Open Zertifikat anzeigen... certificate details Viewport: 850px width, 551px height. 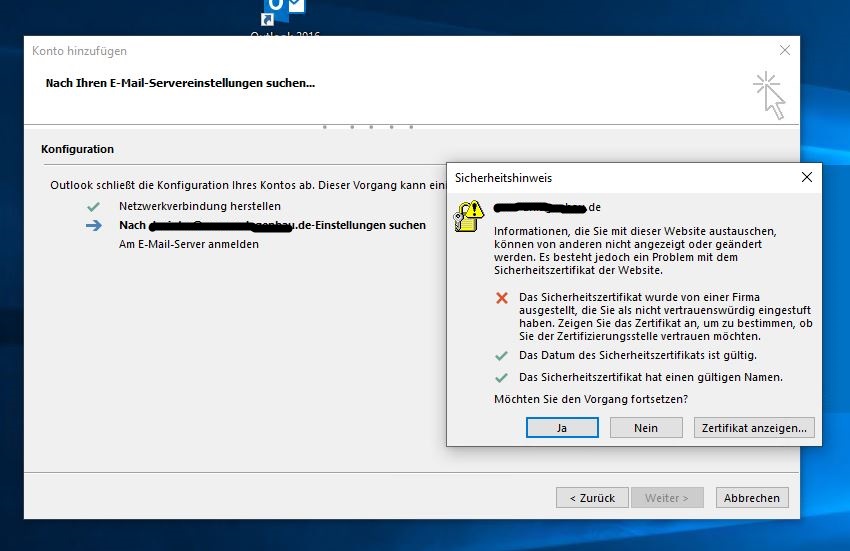[754, 428]
